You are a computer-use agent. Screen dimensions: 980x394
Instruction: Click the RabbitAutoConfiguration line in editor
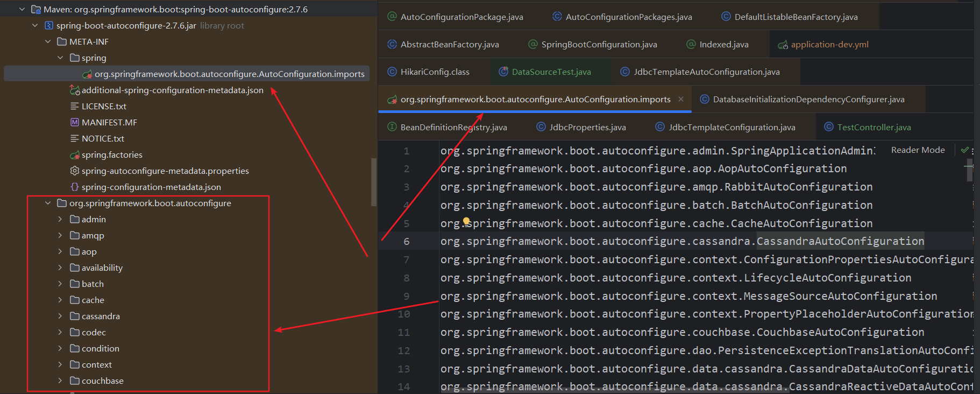coord(656,187)
